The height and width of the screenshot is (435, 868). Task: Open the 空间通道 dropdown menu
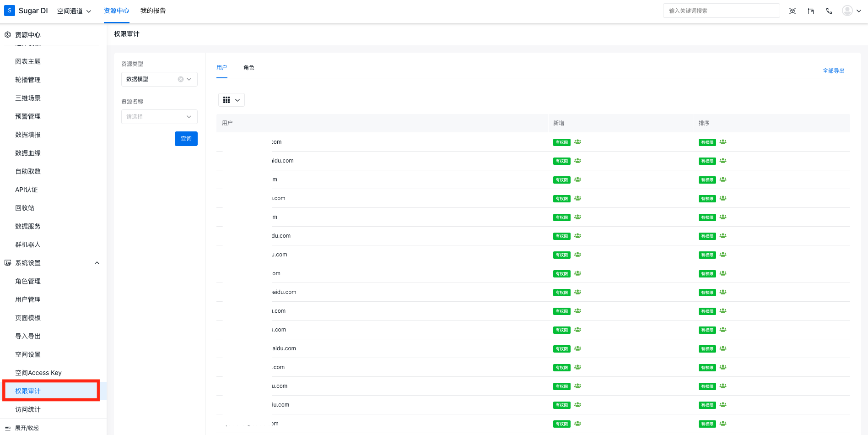pos(74,11)
